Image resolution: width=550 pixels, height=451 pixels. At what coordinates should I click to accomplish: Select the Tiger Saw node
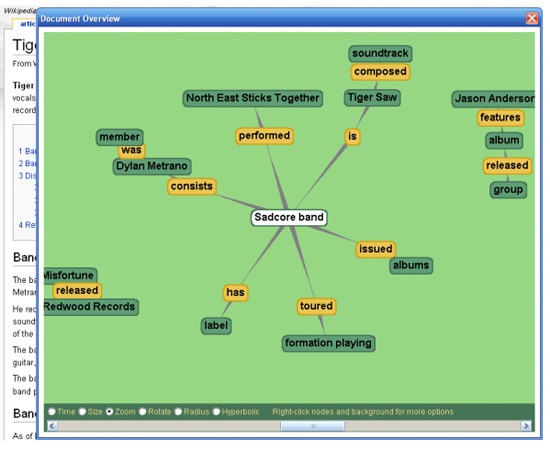372,97
